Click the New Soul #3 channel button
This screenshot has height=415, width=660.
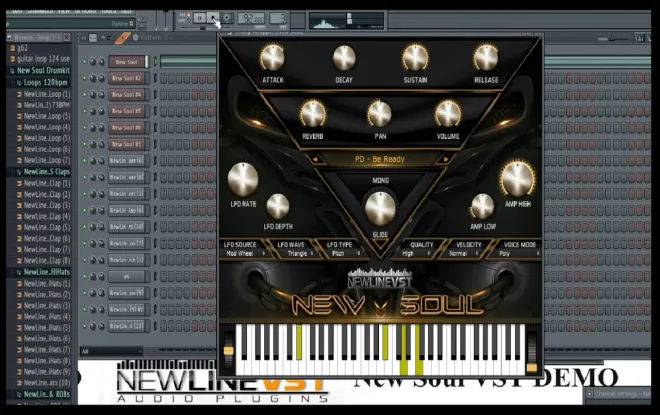click(126, 144)
